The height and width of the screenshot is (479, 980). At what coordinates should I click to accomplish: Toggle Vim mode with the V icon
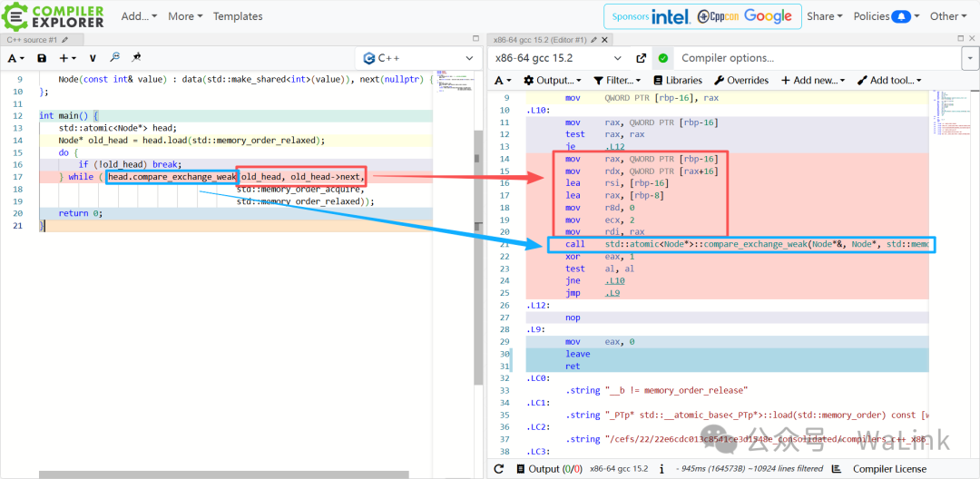point(93,58)
